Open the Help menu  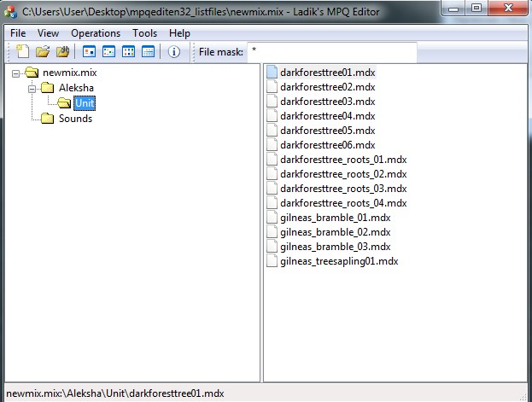click(179, 33)
